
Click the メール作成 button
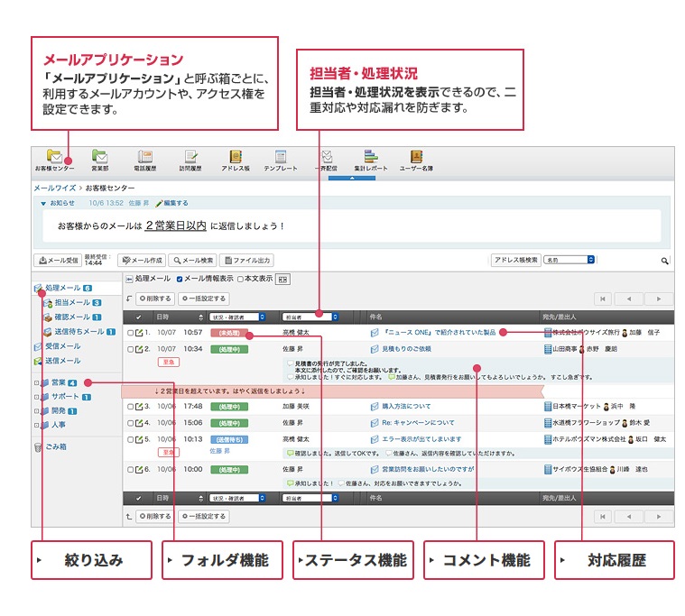(x=142, y=261)
